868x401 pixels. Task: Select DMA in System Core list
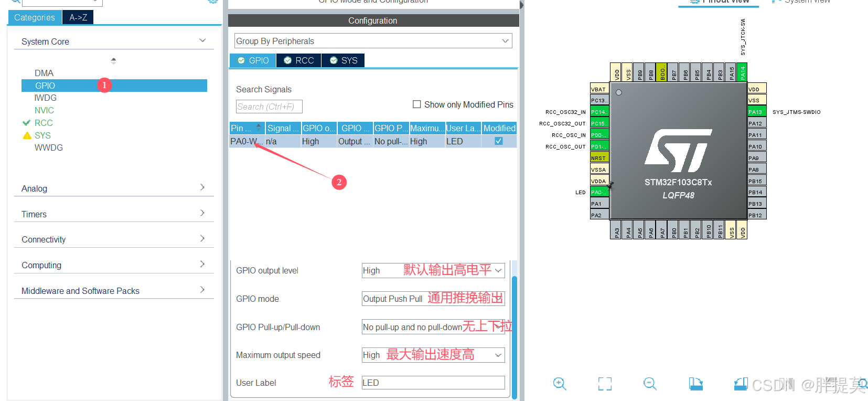(x=44, y=73)
